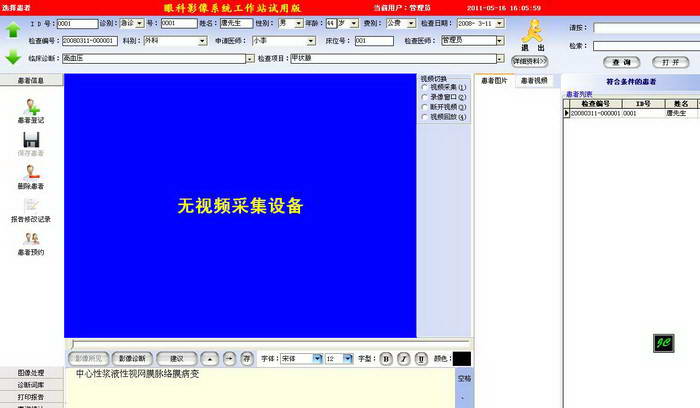Switch to the 患者视频 tab

pos(534,81)
